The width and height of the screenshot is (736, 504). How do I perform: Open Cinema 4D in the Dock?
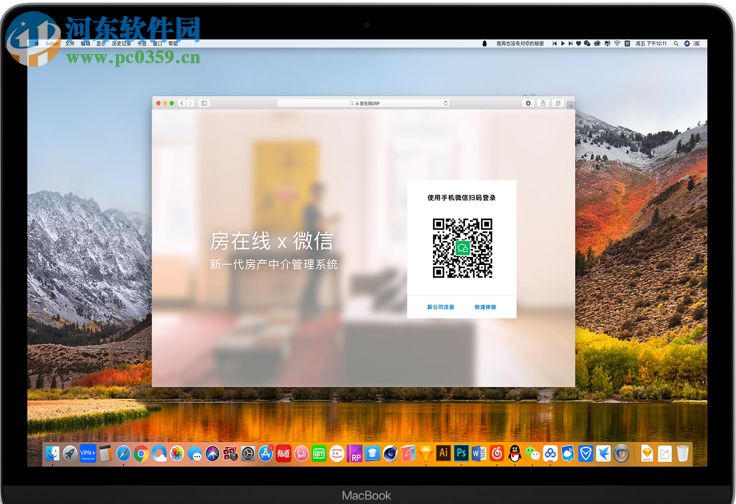coord(391,454)
